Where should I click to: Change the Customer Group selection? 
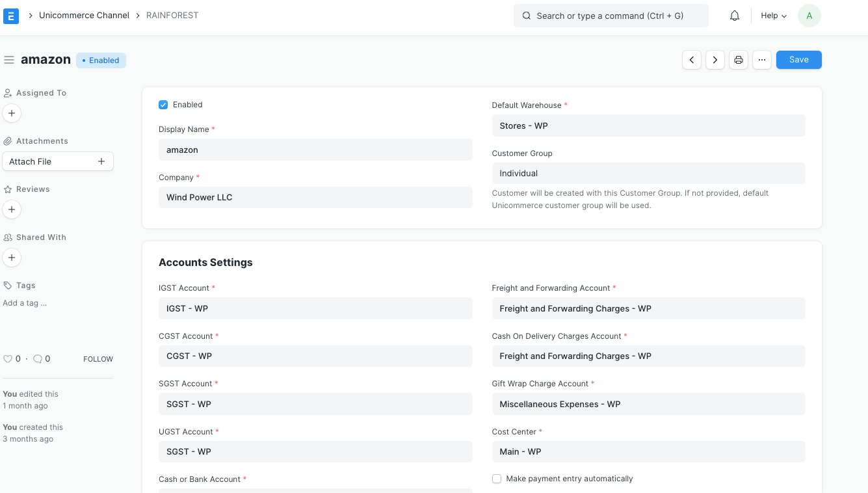coord(648,173)
